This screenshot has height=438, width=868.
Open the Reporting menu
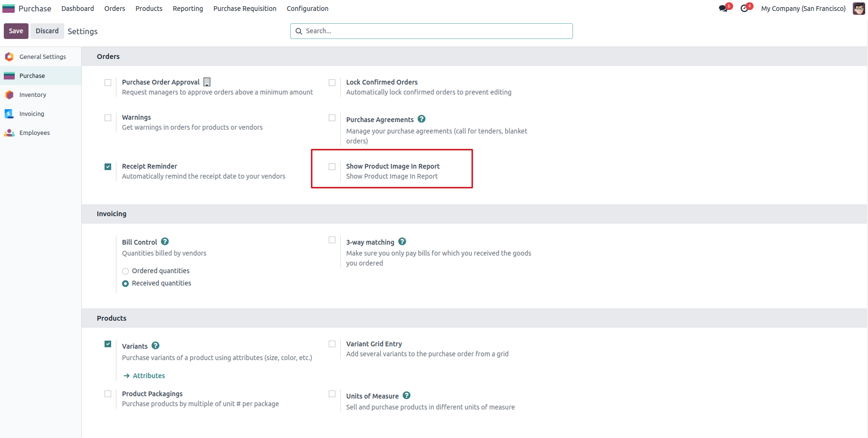tap(188, 9)
